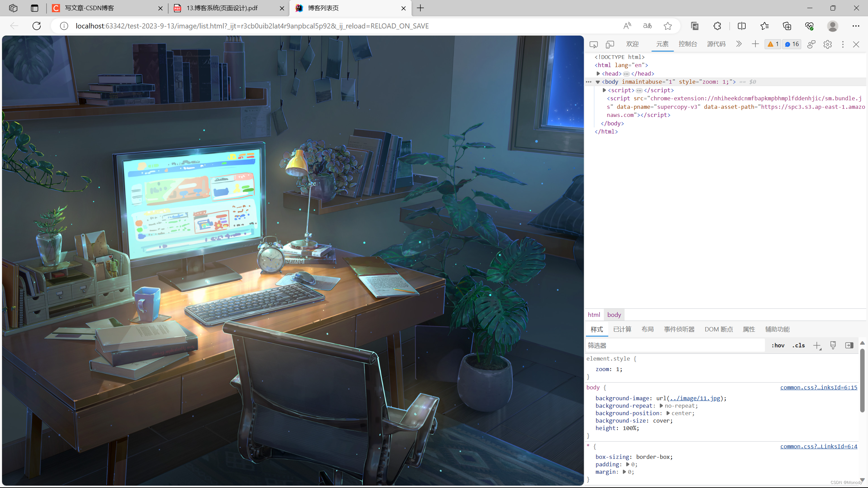
Task: Open the DevTools feedback icon
Action: (811, 44)
